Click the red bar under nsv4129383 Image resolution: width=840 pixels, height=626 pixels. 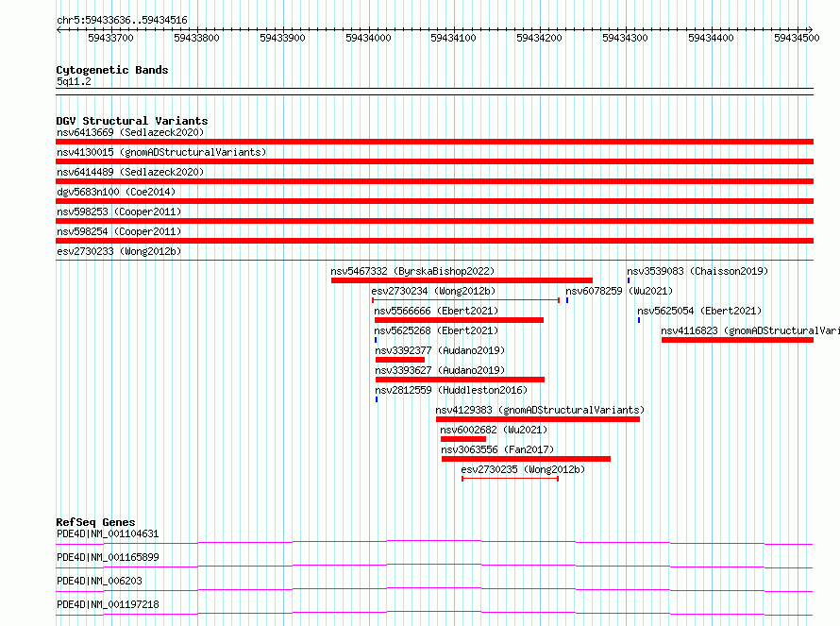tap(538, 419)
